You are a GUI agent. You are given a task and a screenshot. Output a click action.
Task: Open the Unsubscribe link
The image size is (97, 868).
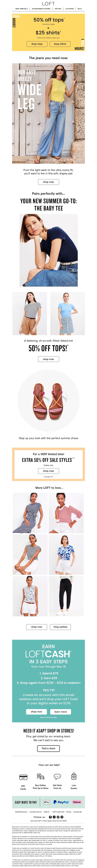(x=77, y=812)
